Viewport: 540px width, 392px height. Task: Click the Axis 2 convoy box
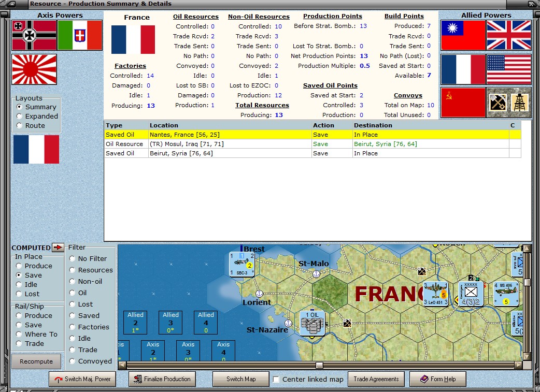[153, 351]
